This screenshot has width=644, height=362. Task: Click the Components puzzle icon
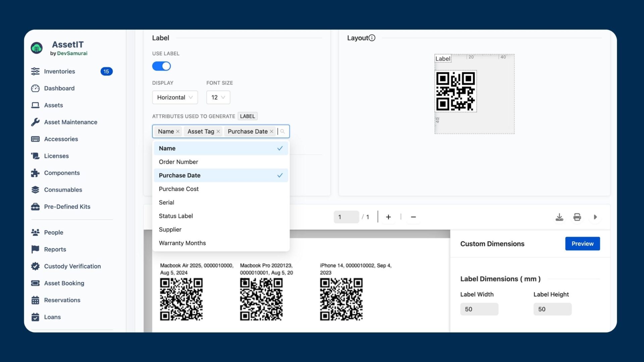point(35,173)
